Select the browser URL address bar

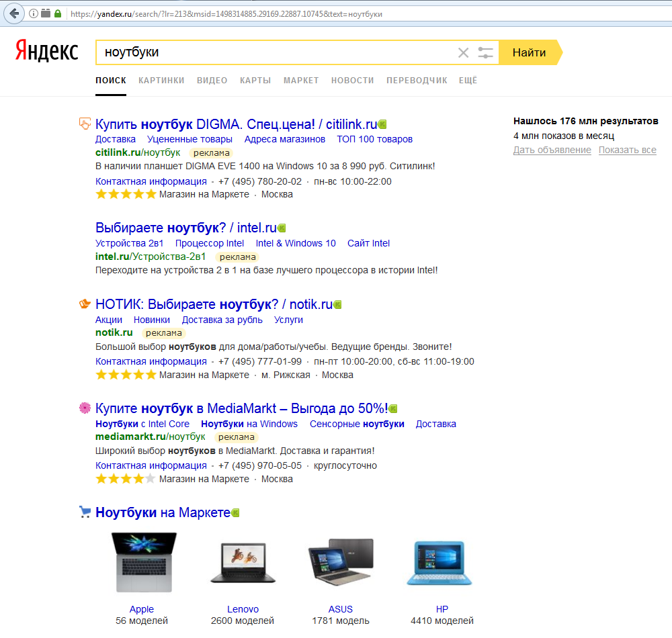pos(368,14)
